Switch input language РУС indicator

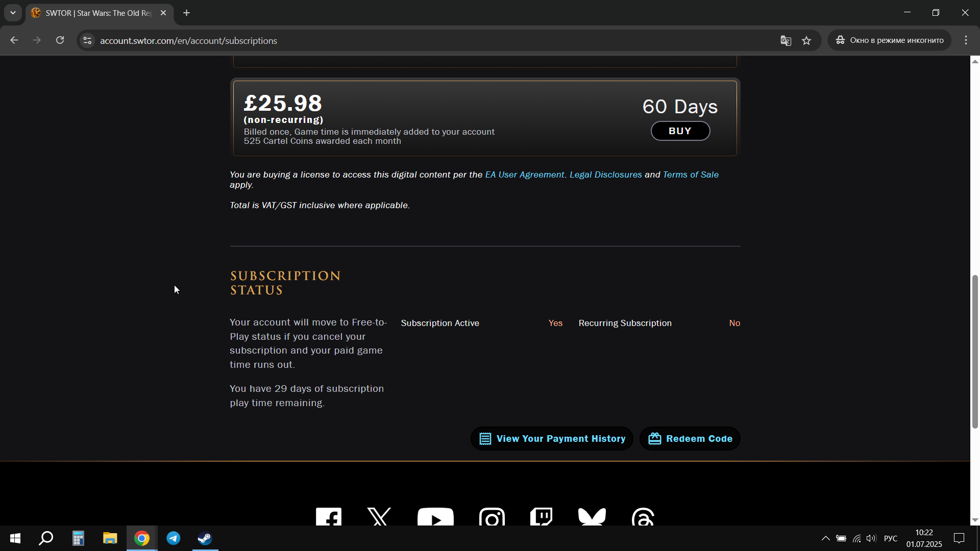pyautogui.click(x=891, y=538)
